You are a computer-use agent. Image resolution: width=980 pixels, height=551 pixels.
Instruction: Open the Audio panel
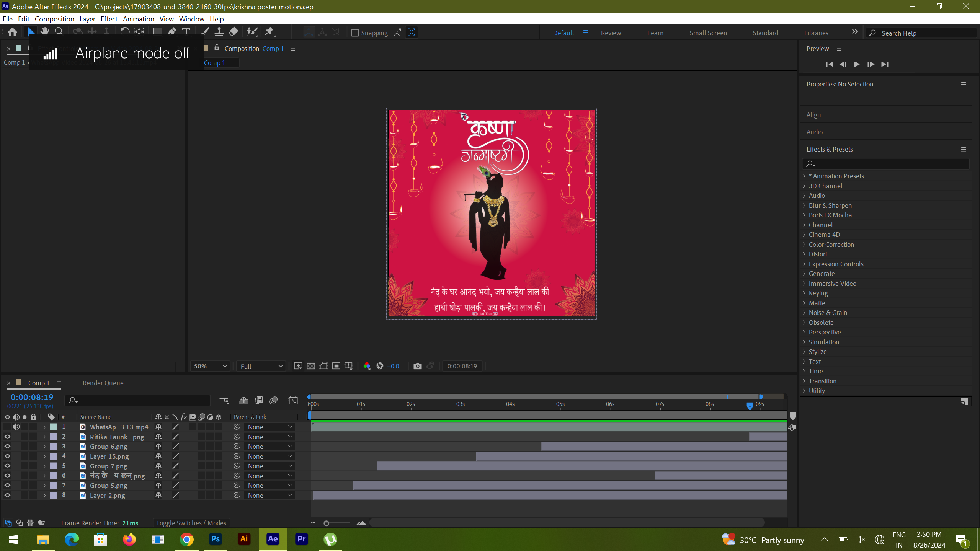coord(814,132)
